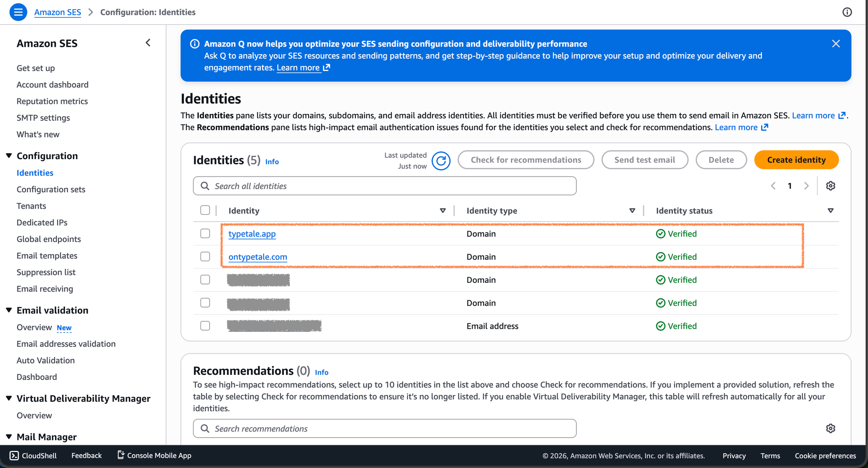Go to next page of identities
Screen dimensions: 868x468
[806, 186]
